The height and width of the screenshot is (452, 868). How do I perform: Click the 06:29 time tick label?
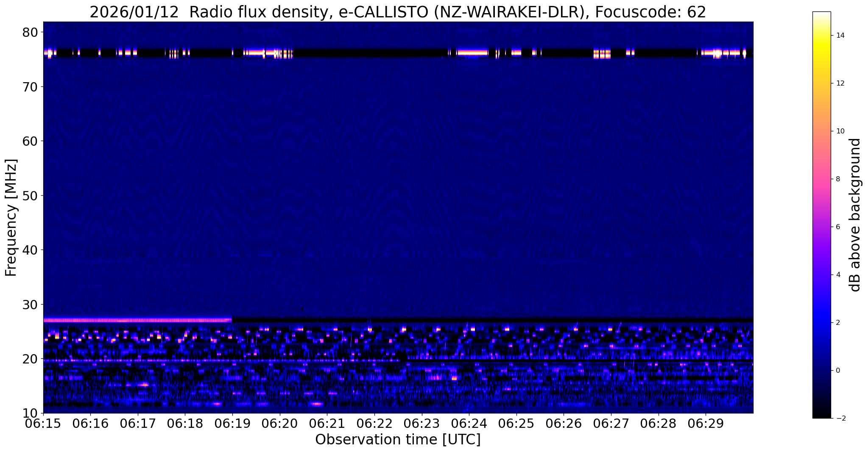coord(706,423)
